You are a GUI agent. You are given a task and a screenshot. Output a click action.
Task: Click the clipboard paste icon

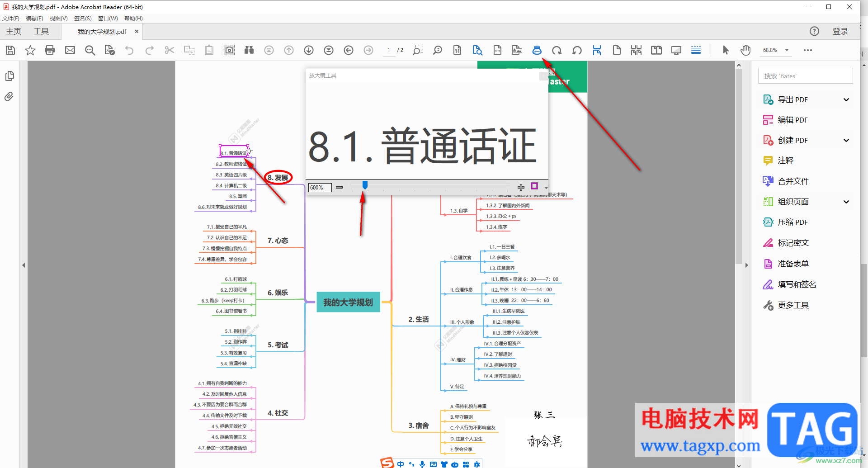tap(209, 50)
